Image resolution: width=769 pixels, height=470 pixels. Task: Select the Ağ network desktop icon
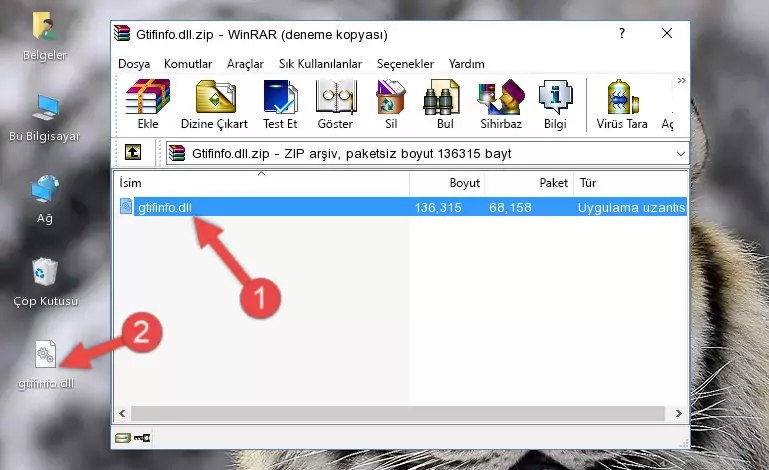(45, 200)
